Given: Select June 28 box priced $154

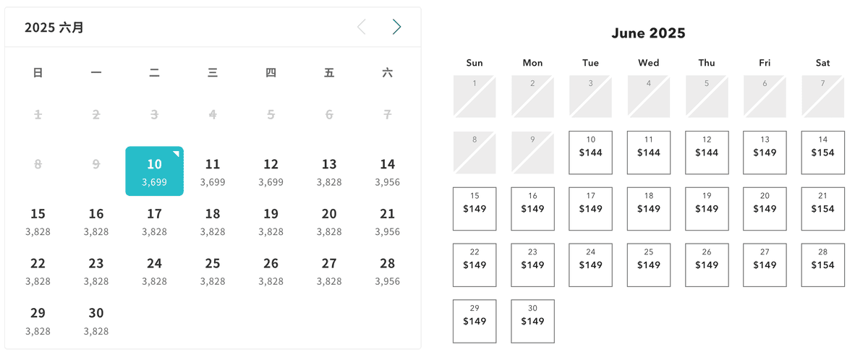Looking at the screenshot, I should 823,265.
